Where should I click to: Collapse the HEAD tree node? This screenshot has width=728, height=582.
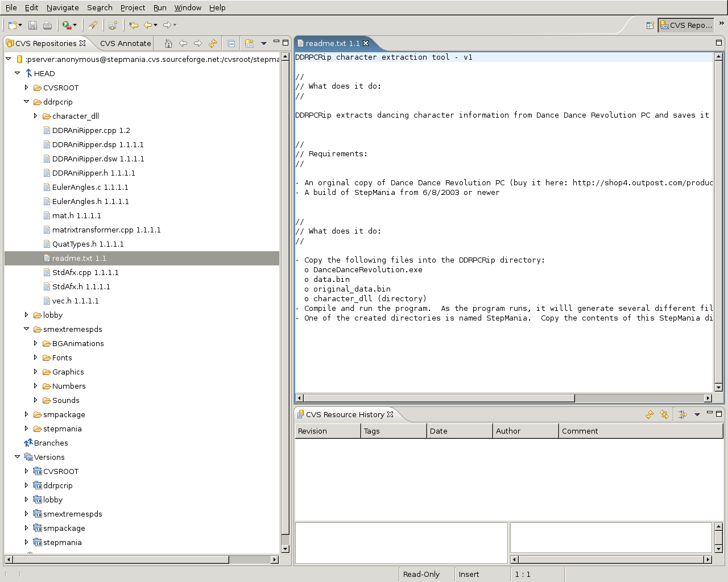point(17,73)
